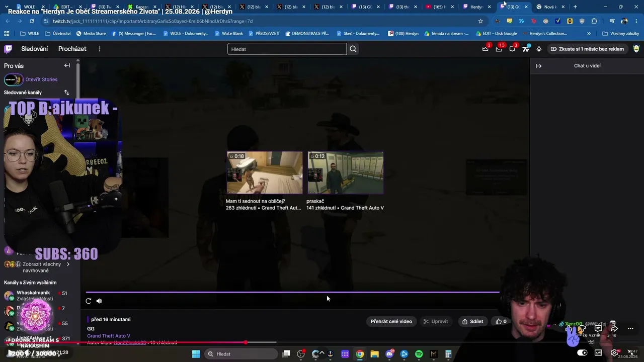The height and width of the screenshot is (362, 644).
Task: Show hidden bookmarks with the double chevron
Action: (x=589, y=34)
